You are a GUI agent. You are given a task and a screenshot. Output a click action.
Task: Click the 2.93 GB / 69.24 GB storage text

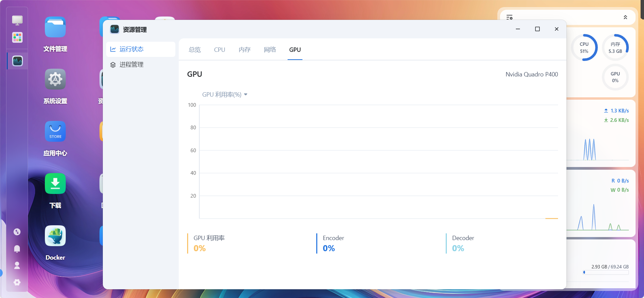tap(610, 267)
